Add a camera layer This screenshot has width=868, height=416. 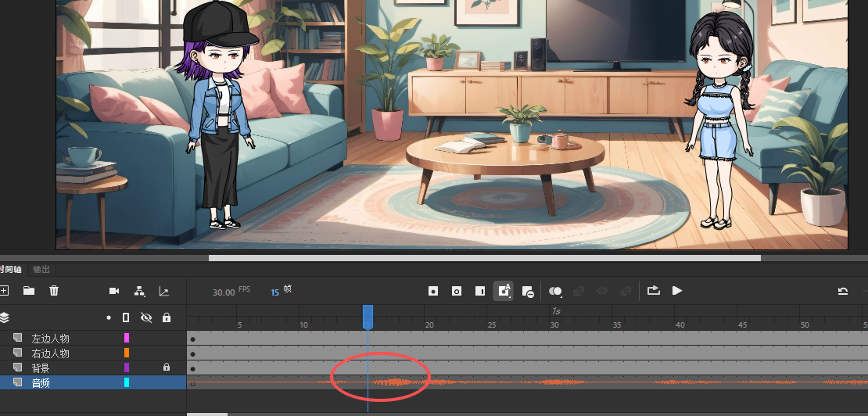pos(114,291)
